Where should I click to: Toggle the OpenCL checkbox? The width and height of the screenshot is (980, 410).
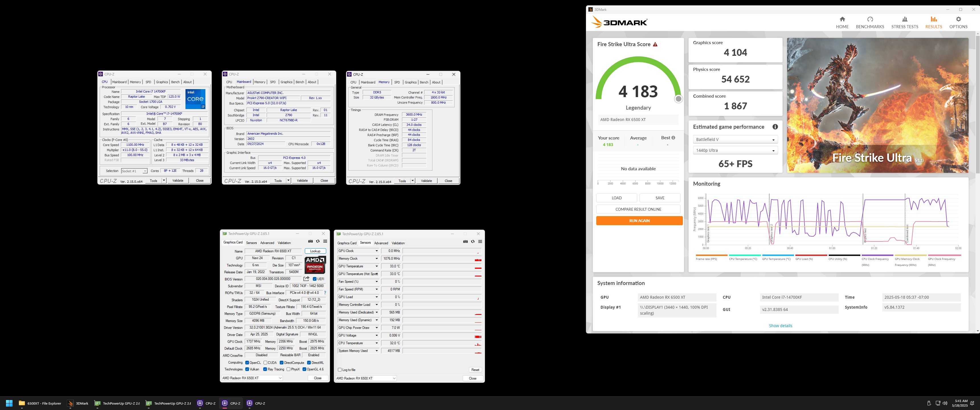pos(247,363)
